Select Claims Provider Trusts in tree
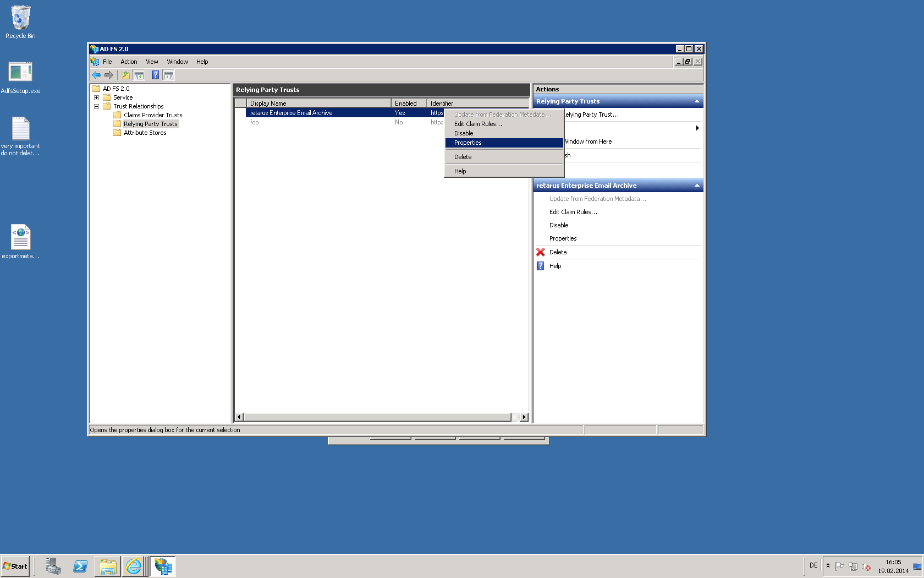The image size is (924, 578). (153, 115)
